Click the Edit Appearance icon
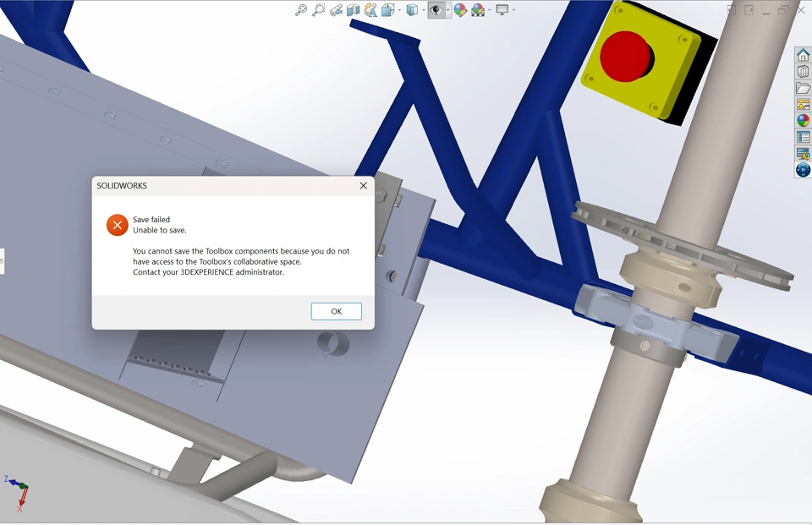The height and width of the screenshot is (525, 812). 460,10
